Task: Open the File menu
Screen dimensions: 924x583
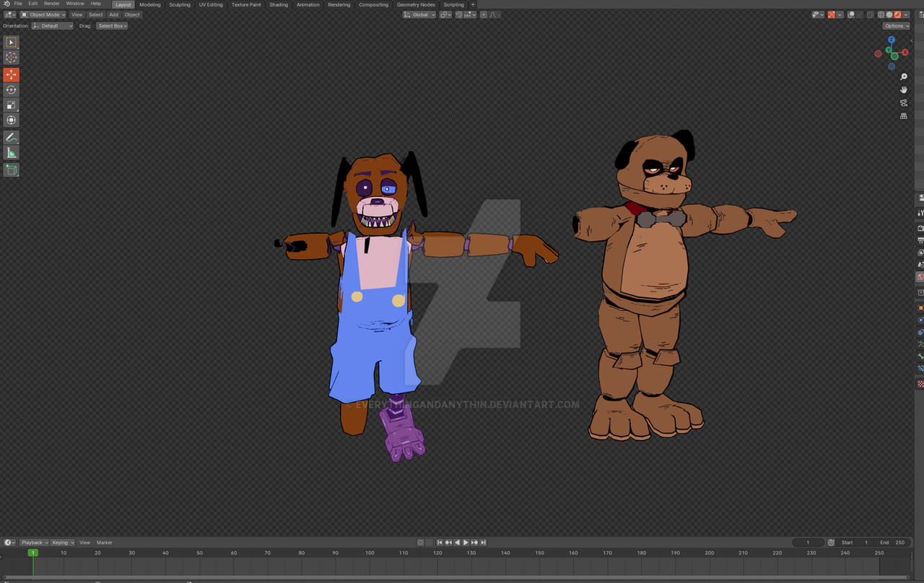Action: [18, 4]
